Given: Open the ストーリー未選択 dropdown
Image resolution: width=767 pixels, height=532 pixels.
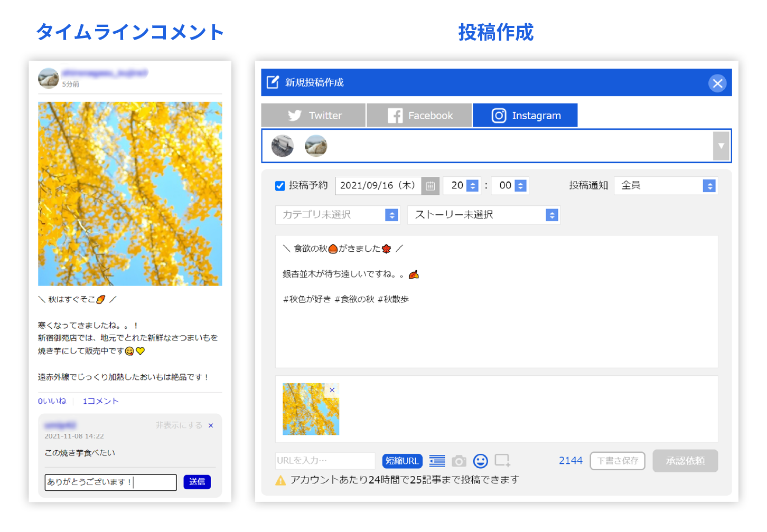Looking at the screenshot, I should [x=483, y=215].
